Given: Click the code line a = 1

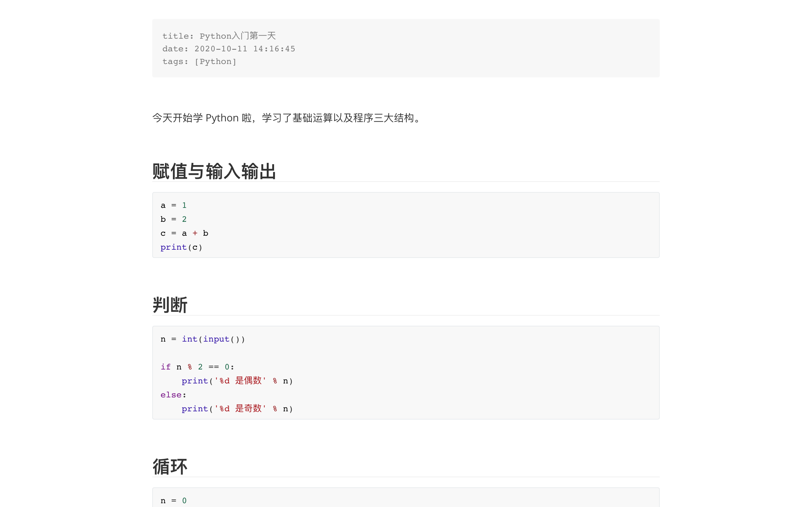Looking at the screenshot, I should pos(174,205).
